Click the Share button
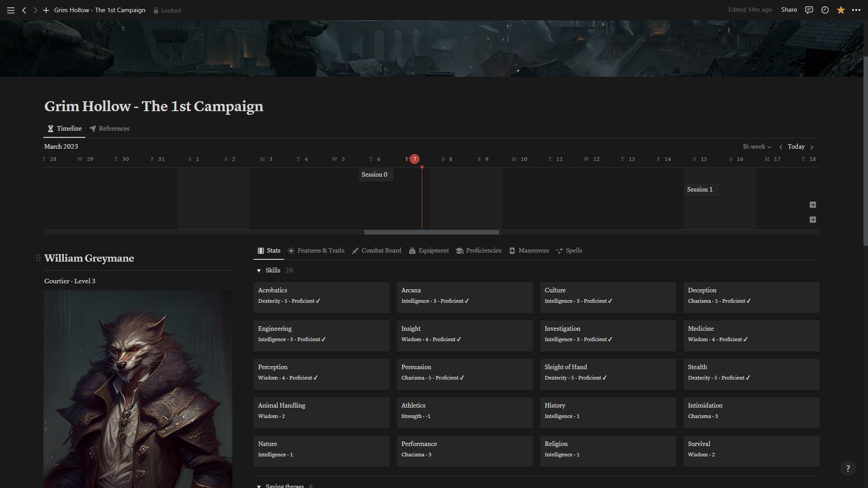This screenshot has height=488, width=868. (x=789, y=10)
